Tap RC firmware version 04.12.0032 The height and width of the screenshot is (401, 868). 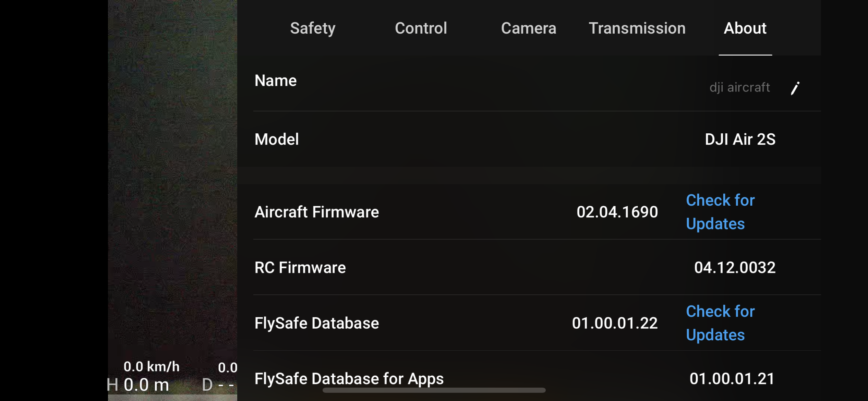click(735, 267)
